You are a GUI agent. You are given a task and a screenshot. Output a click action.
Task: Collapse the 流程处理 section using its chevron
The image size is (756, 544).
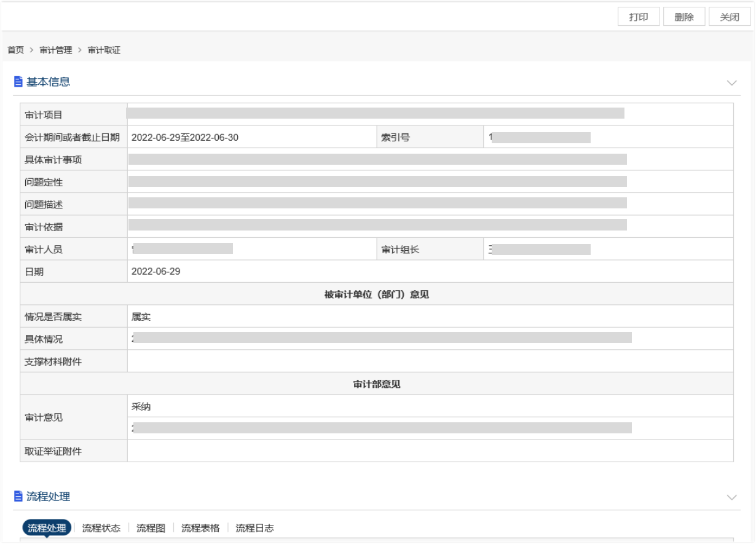click(x=731, y=497)
